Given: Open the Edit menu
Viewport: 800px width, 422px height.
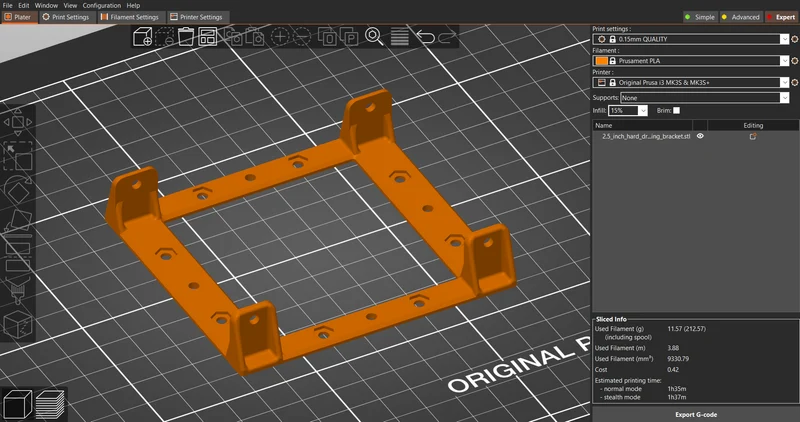Looking at the screenshot, I should [24, 5].
